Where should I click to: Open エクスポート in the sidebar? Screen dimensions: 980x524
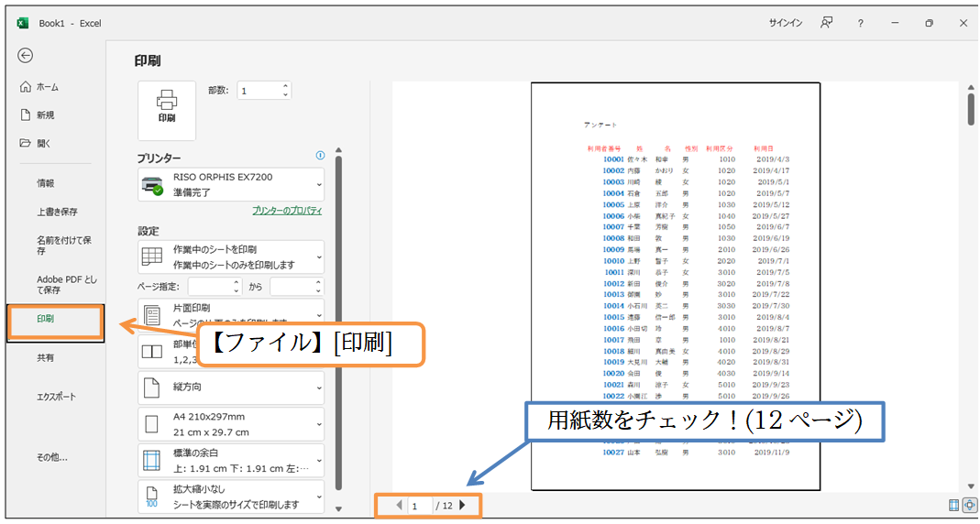point(57,398)
